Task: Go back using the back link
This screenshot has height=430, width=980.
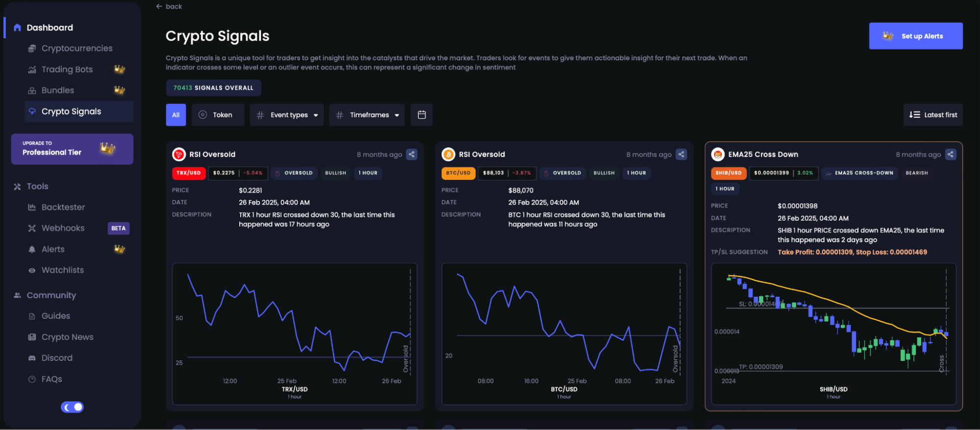Action: click(x=169, y=6)
